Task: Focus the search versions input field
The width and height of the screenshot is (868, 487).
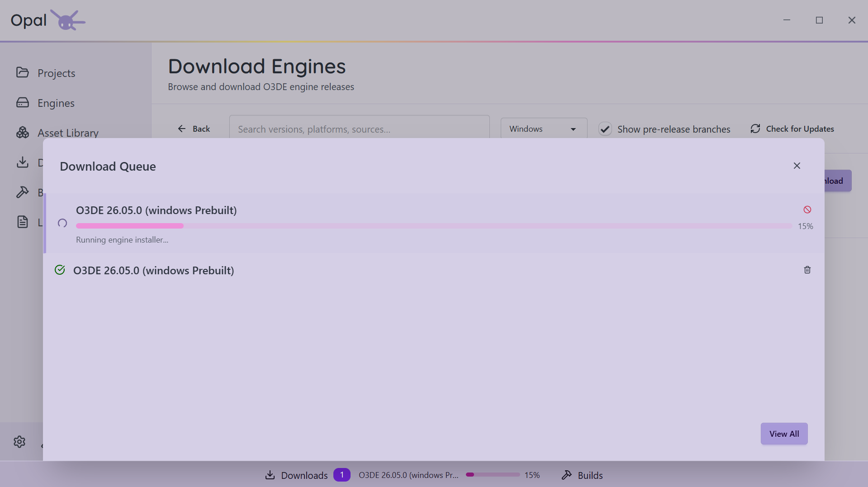Action: pos(359,129)
